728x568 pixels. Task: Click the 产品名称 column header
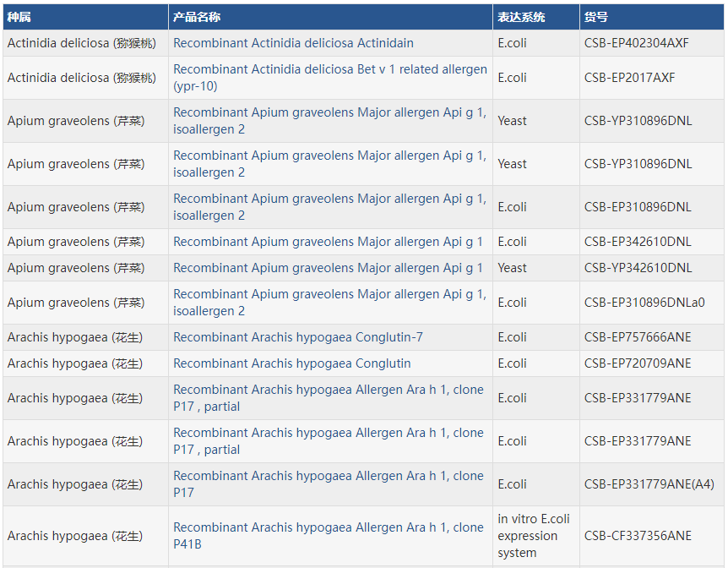tap(197, 17)
